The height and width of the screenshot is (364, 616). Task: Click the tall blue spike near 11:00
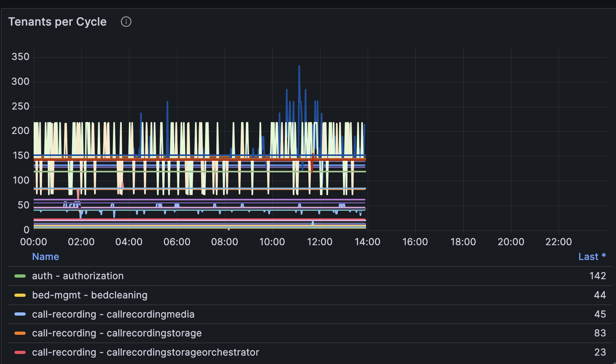point(298,80)
